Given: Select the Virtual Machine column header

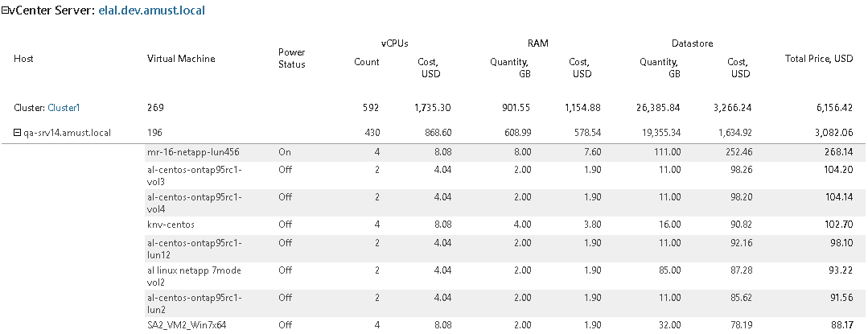Looking at the screenshot, I should tap(181, 59).
